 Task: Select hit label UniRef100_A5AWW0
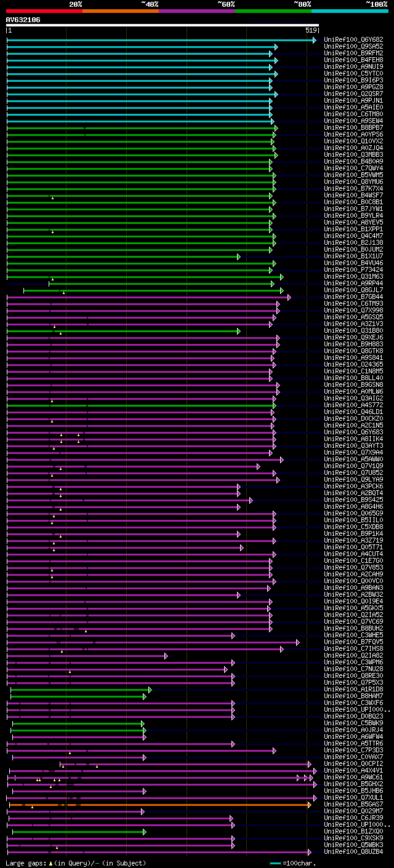point(353,460)
